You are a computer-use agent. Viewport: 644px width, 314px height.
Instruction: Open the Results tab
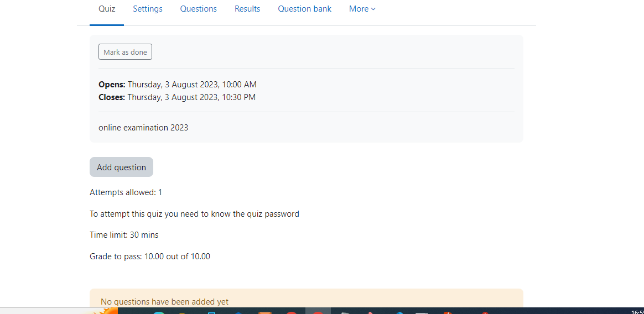(x=247, y=9)
